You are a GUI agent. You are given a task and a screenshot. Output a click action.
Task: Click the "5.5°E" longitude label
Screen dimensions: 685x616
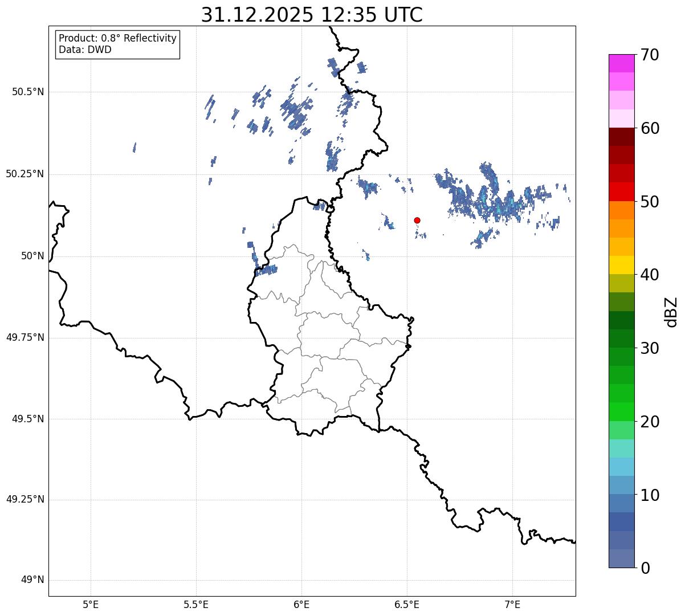[x=196, y=604]
